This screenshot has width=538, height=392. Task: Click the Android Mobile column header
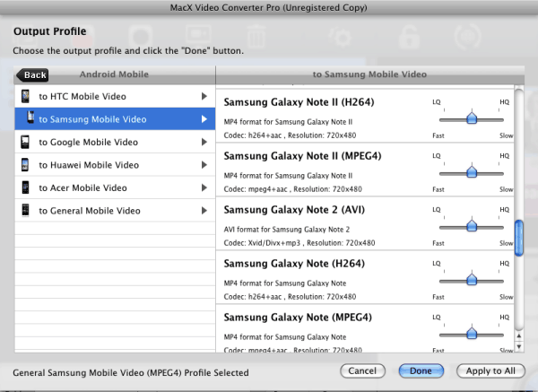click(114, 74)
